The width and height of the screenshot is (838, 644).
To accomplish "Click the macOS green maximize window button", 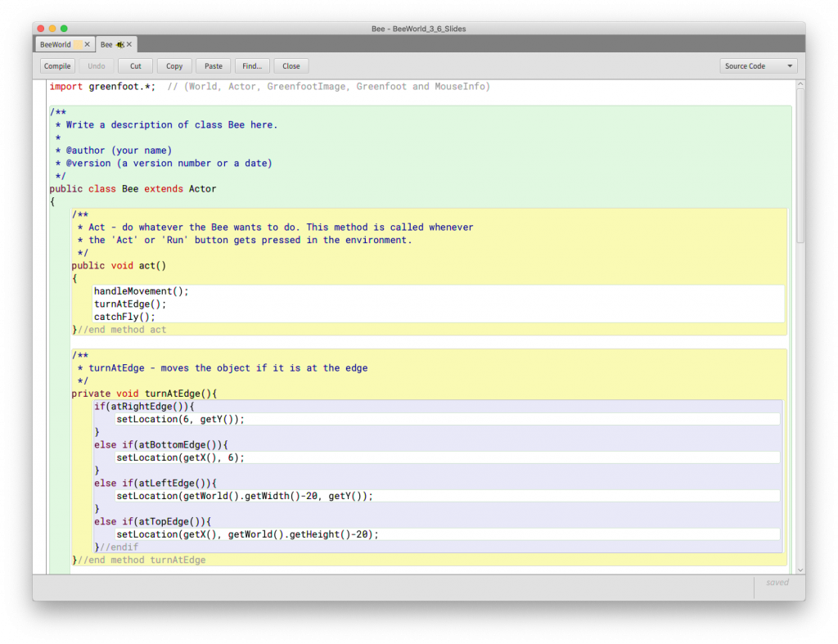I will [x=64, y=29].
